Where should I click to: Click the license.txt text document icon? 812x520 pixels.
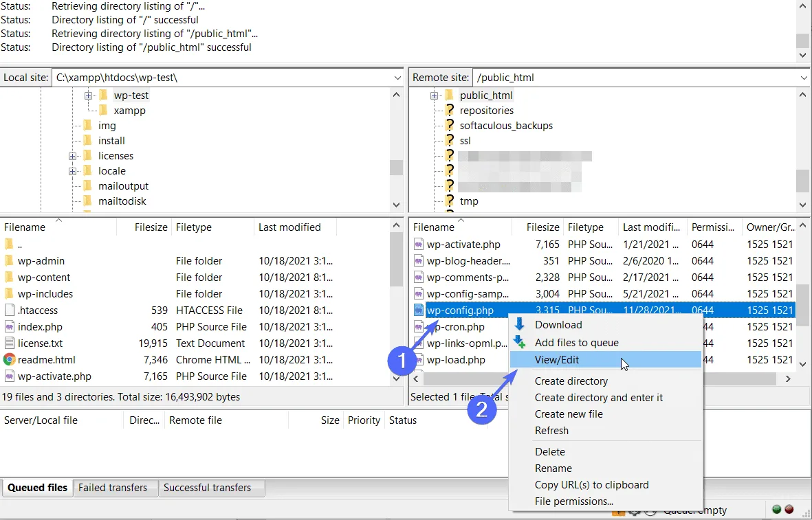[x=10, y=343]
